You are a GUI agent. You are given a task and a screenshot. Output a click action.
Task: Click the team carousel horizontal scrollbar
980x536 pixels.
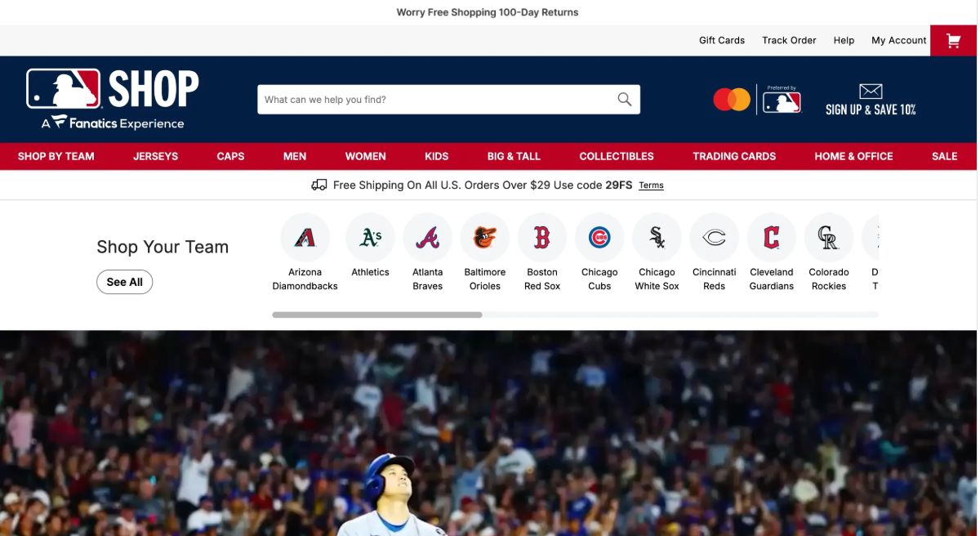tap(575, 315)
